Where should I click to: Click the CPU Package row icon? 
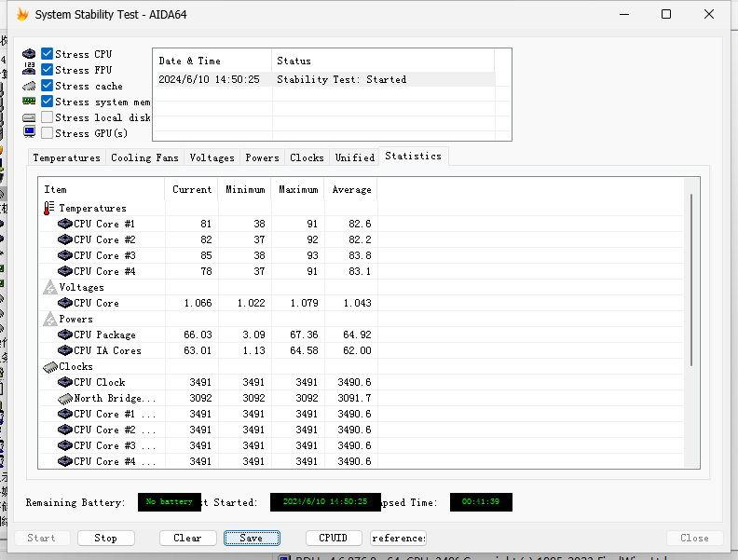click(65, 335)
